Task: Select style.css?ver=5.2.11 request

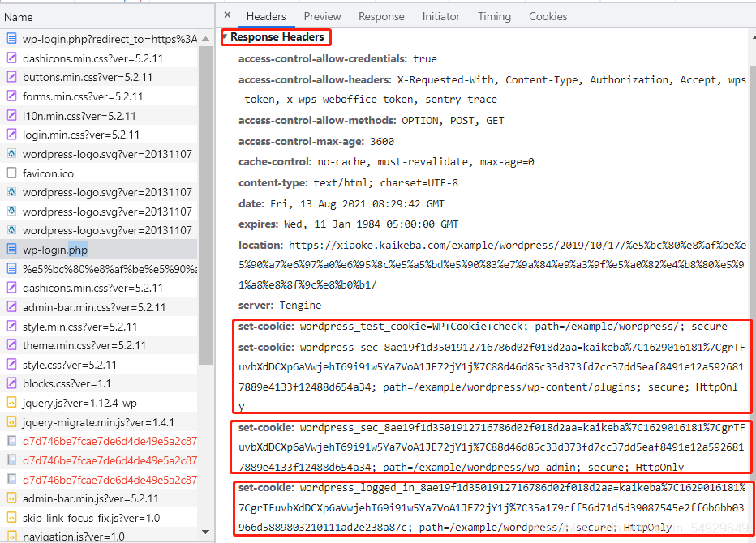Action: click(x=99, y=364)
